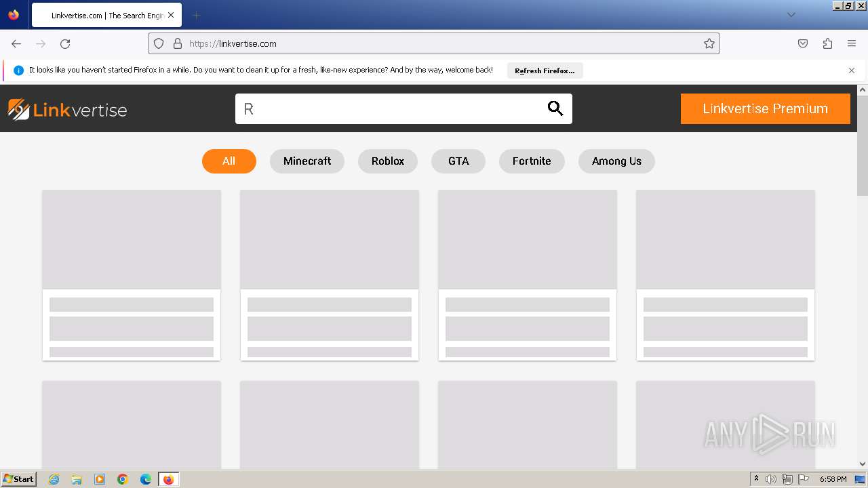Open a new tab with the plus icon

196,15
